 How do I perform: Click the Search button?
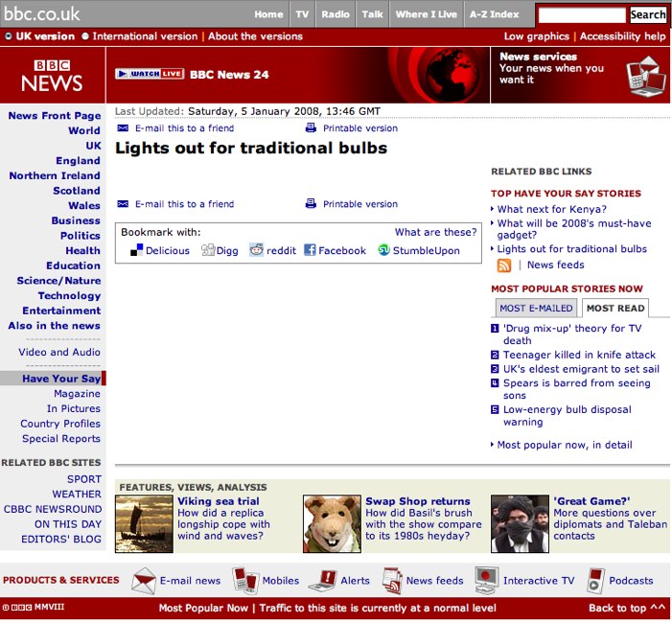pyautogui.click(x=648, y=14)
